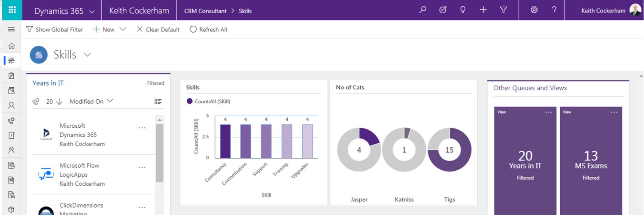
Task: Expand the New dropdown chevron
Action: pos(123,29)
